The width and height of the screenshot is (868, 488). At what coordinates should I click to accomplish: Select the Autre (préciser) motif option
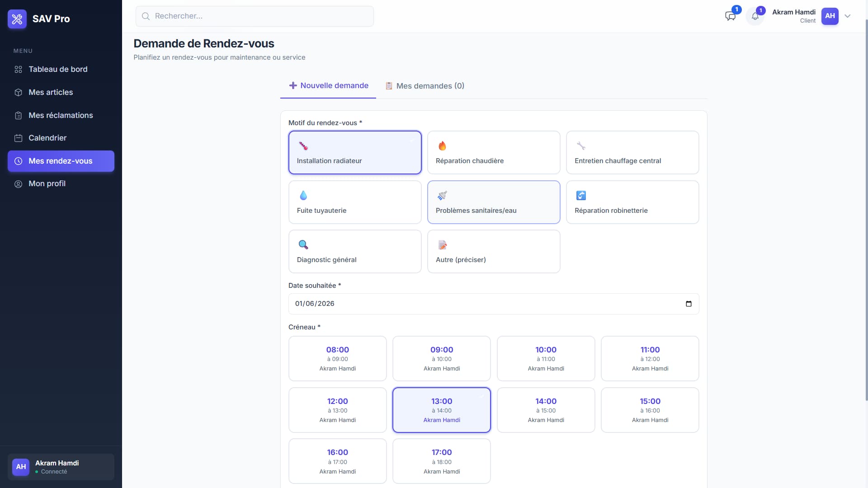pyautogui.click(x=494, y=251)
